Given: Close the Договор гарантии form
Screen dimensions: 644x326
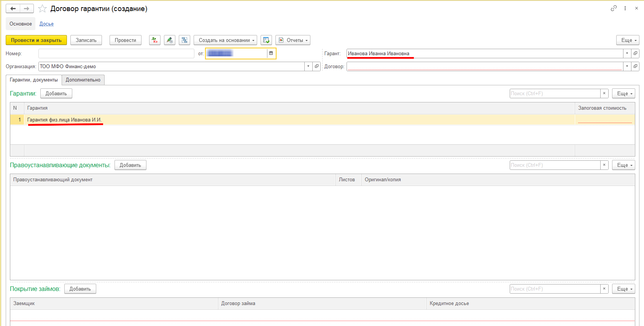Looking at the screenshot, I should (636, 8).
